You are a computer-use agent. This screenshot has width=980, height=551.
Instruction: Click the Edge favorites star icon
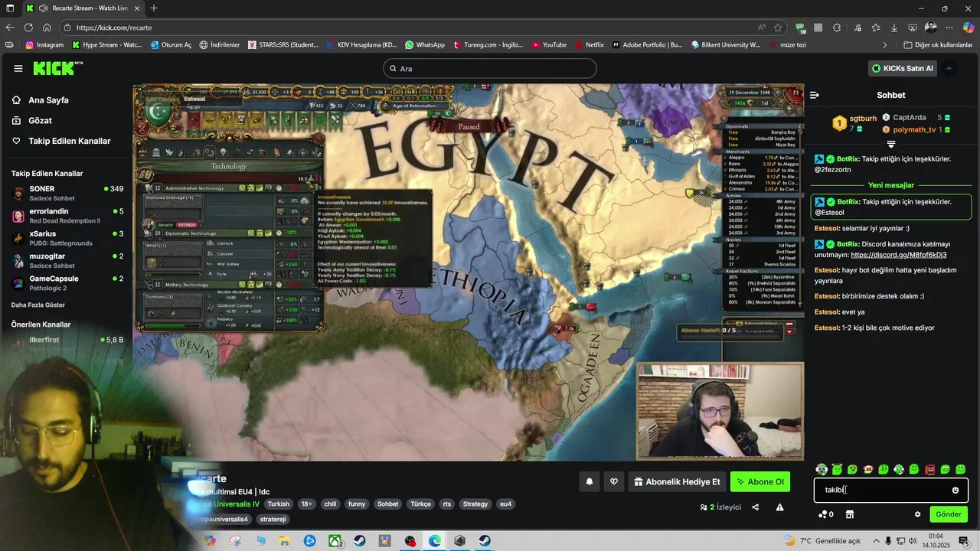pos(778,28)
